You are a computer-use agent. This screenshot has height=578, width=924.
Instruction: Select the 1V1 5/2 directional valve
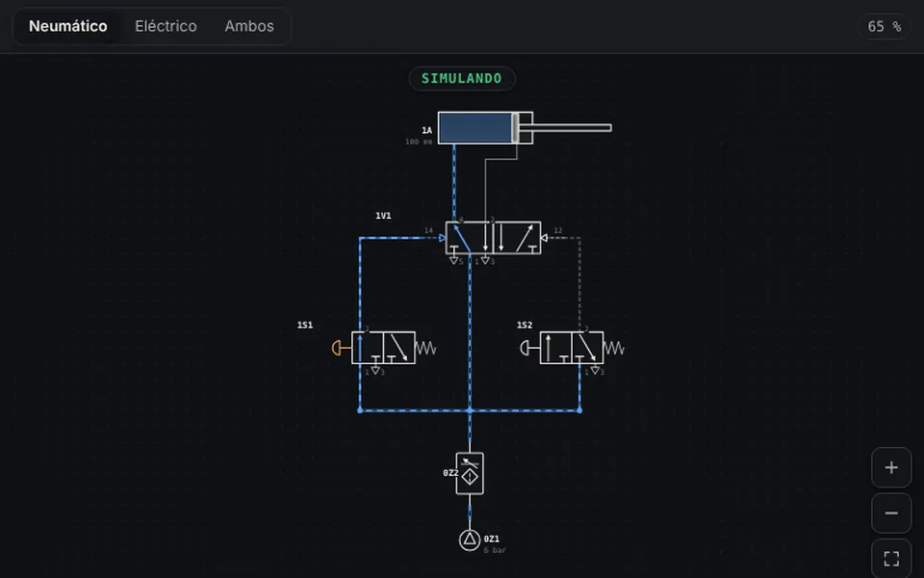pos(493,238)
